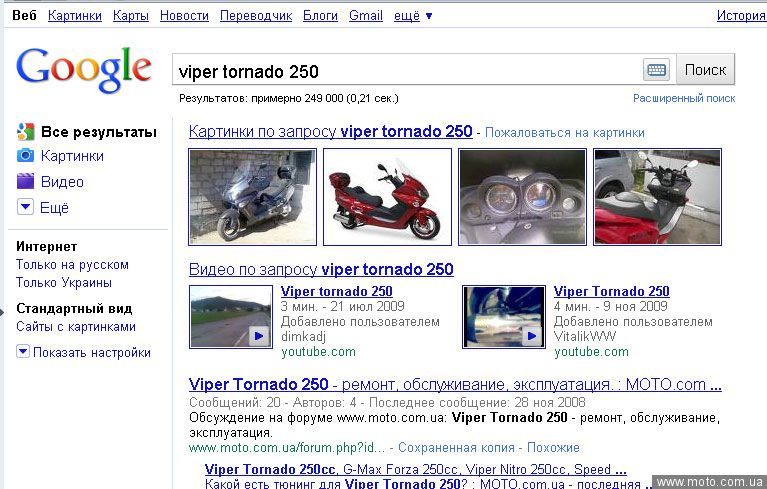The height and width of the screenshot is (489, 767).
Task: Open 'Расширенный поиск' link
Action: click(x=684, y=98)
